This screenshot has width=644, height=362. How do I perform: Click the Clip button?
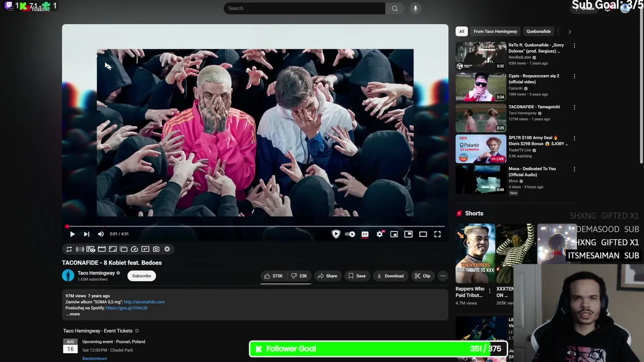(x=422, y=276)
